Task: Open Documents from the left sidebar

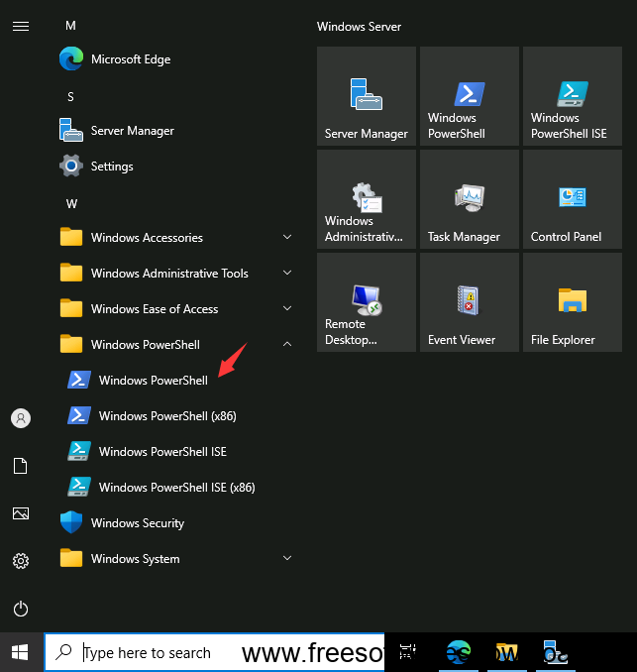Action: point(21,466)
